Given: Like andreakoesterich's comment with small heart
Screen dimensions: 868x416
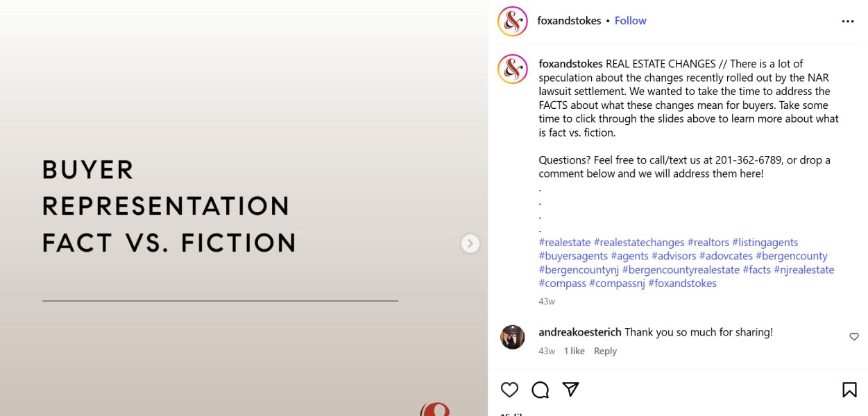Looking at the screenshot, I should (854, 337).
